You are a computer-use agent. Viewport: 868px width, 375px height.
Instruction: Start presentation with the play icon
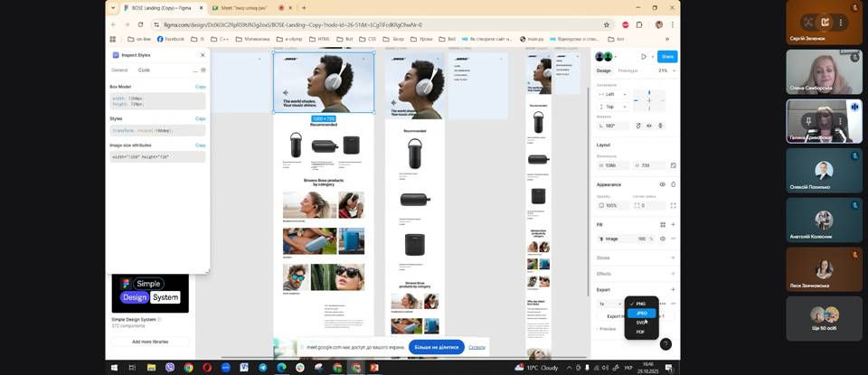[x=643, y=56]
